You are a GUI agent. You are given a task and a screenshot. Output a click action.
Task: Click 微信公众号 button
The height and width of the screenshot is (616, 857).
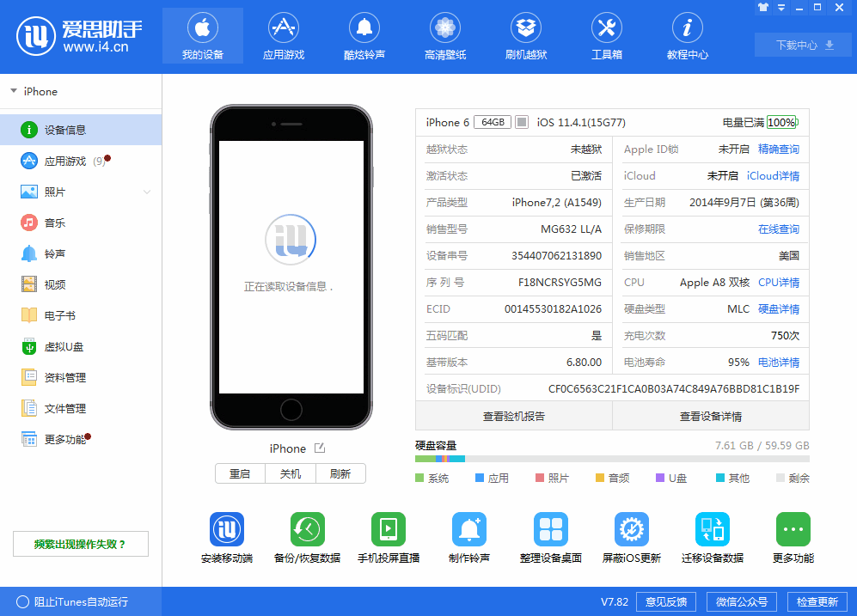coord(742,601)
